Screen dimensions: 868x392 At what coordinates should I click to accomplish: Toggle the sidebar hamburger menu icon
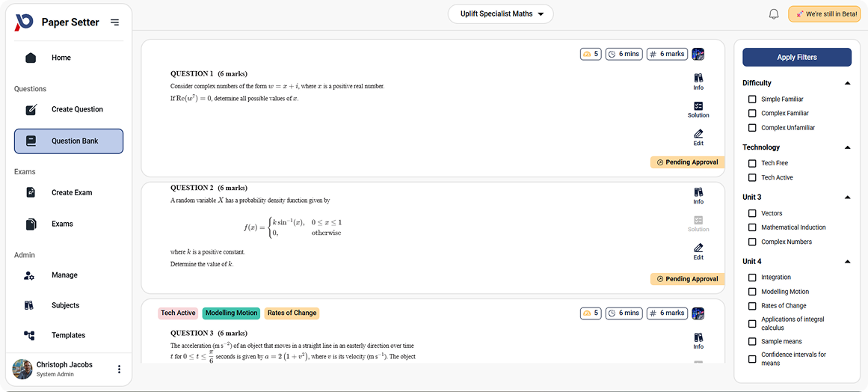pyautogui.click(x=114, y=22)
